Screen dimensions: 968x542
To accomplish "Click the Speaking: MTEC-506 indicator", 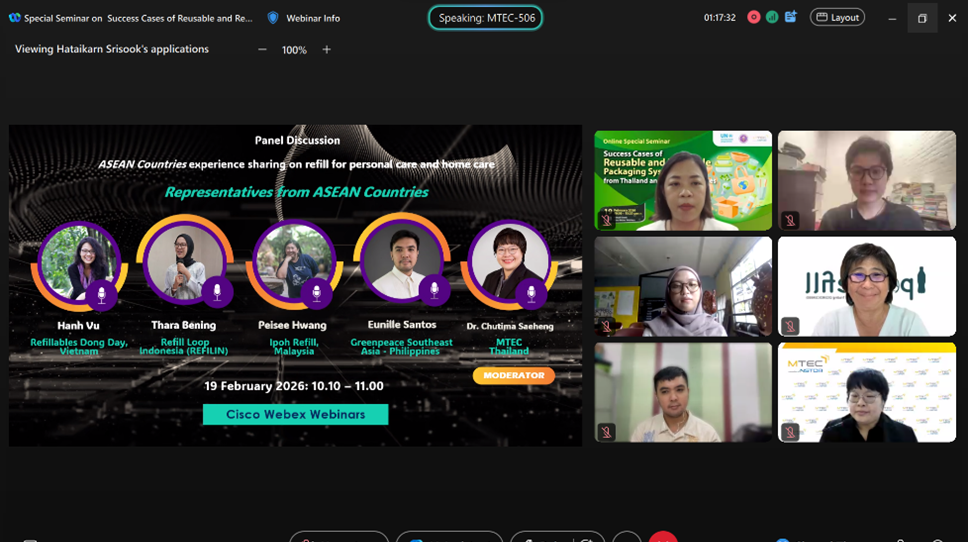I will point(485,18).
